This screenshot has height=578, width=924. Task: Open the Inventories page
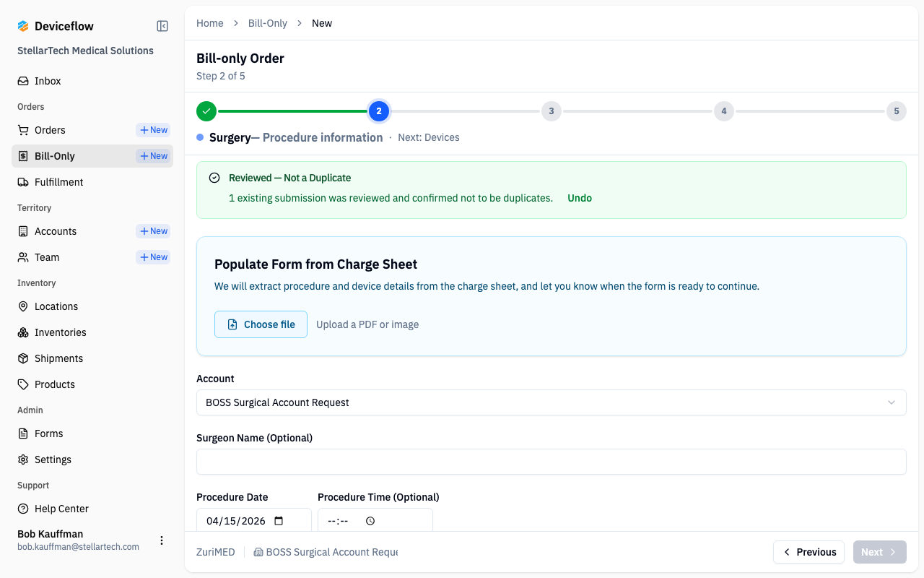click(x=92, y=332)
